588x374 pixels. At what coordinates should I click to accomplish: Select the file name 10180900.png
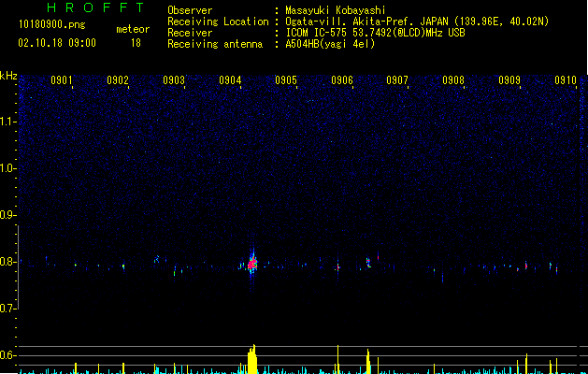52,25
